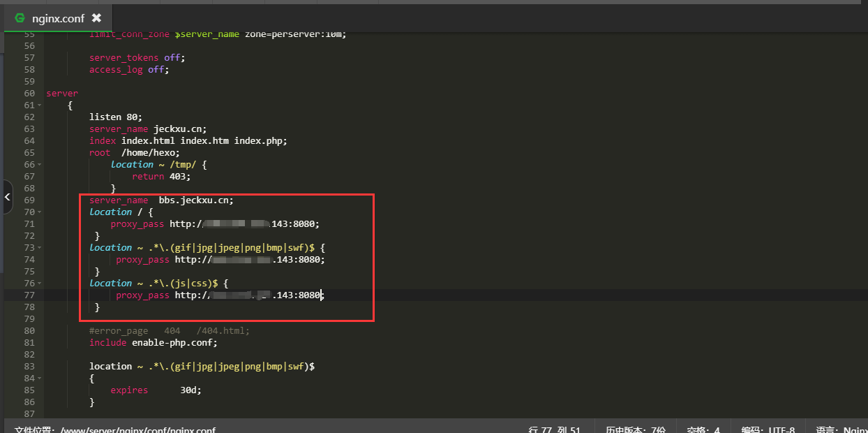
Task: Fold the server block at line 61
Action: 39,105
